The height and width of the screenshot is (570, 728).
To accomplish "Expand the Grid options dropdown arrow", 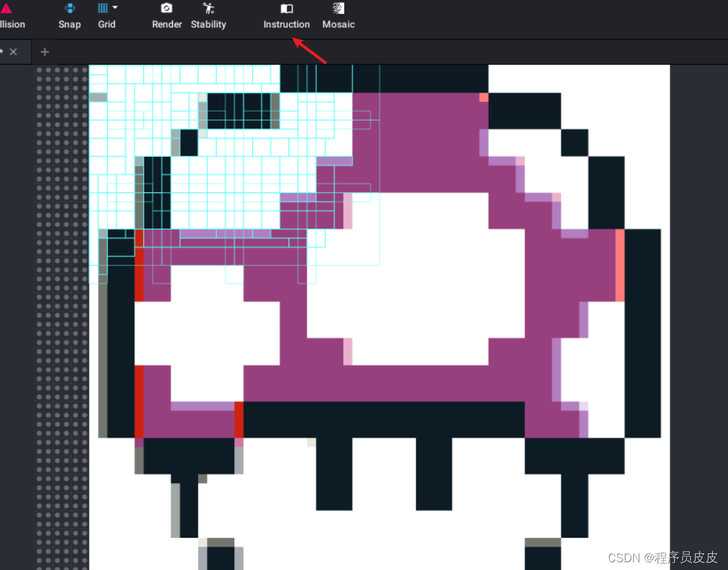I will pos(115,8).
